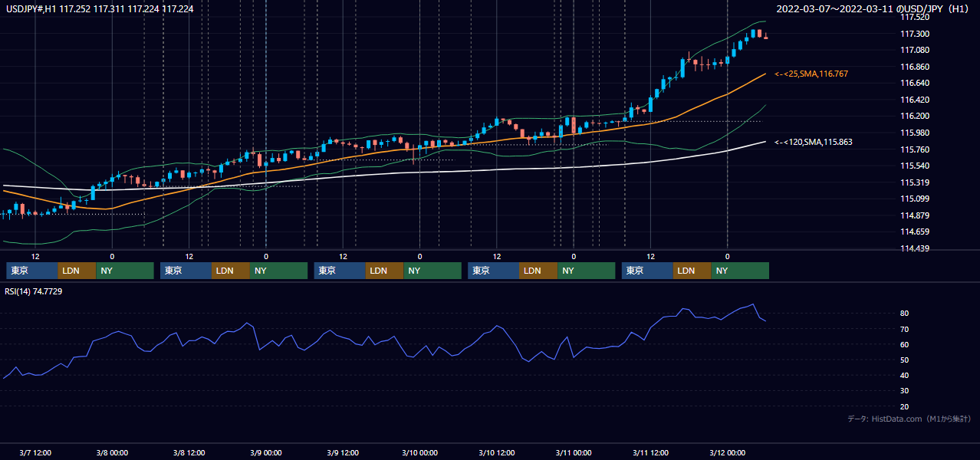Click the 116.420 price axis label
The width and height of the screenshot is (980, 460).
(914, 100)
